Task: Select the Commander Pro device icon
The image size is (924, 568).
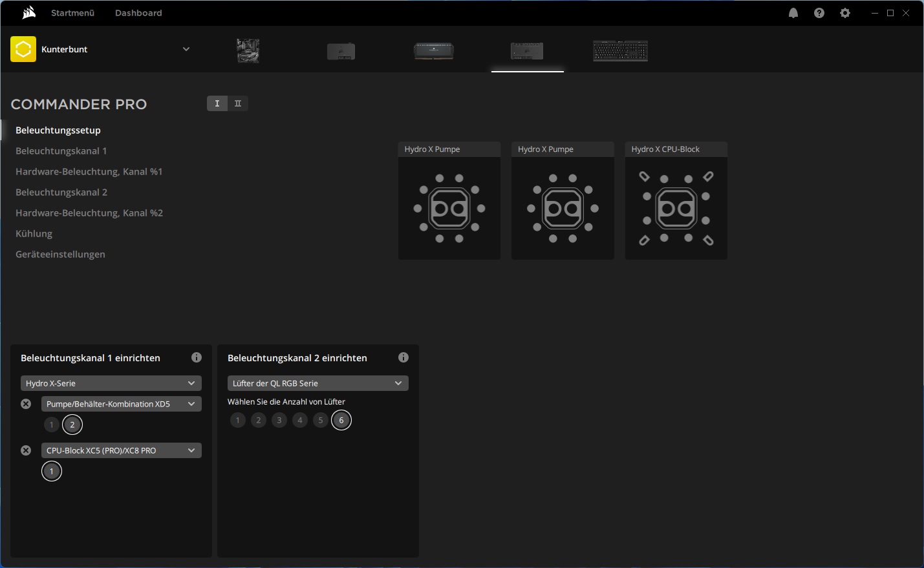Action: [527, 51]
